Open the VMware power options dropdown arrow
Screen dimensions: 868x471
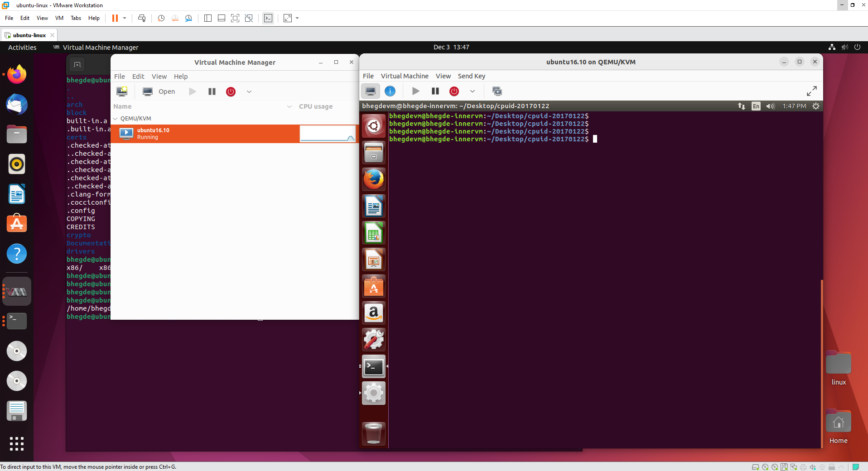click(x=125, y=18)
